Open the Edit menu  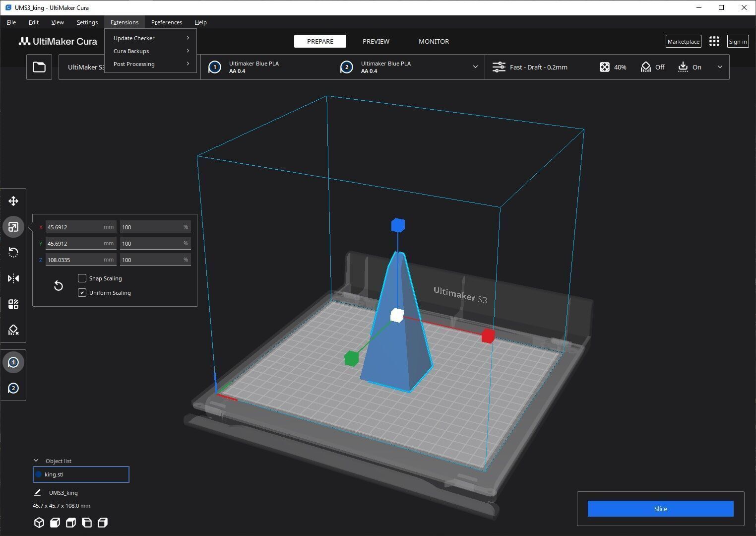pyautogui.click(x=34, y=22)
